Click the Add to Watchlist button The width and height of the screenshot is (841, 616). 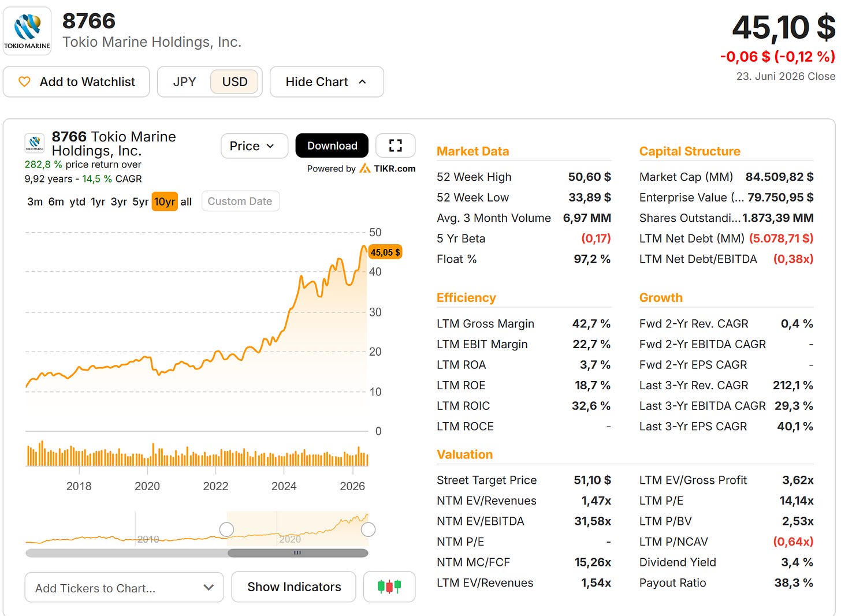click(x=76, y=82)
